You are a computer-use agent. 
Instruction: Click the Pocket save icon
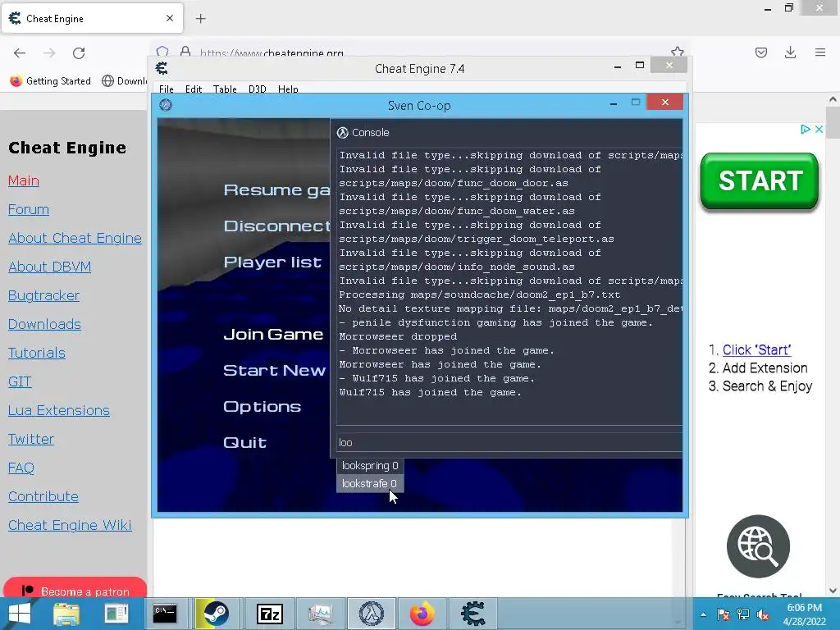coord(760,52)
